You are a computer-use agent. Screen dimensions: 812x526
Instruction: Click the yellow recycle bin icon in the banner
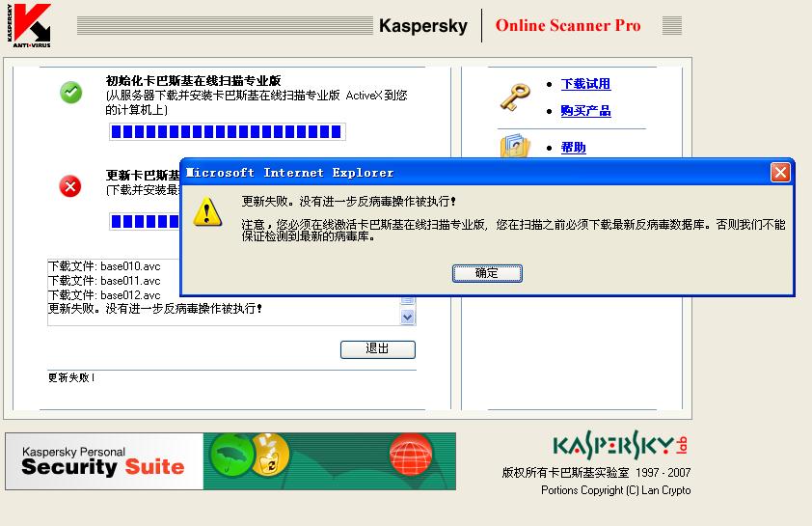(x=271, y=455)
